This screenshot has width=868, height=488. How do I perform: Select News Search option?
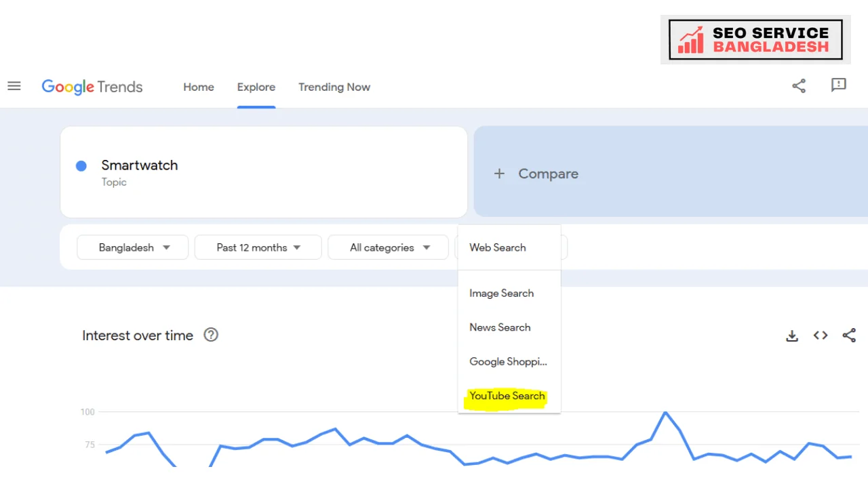coord(509,327)
